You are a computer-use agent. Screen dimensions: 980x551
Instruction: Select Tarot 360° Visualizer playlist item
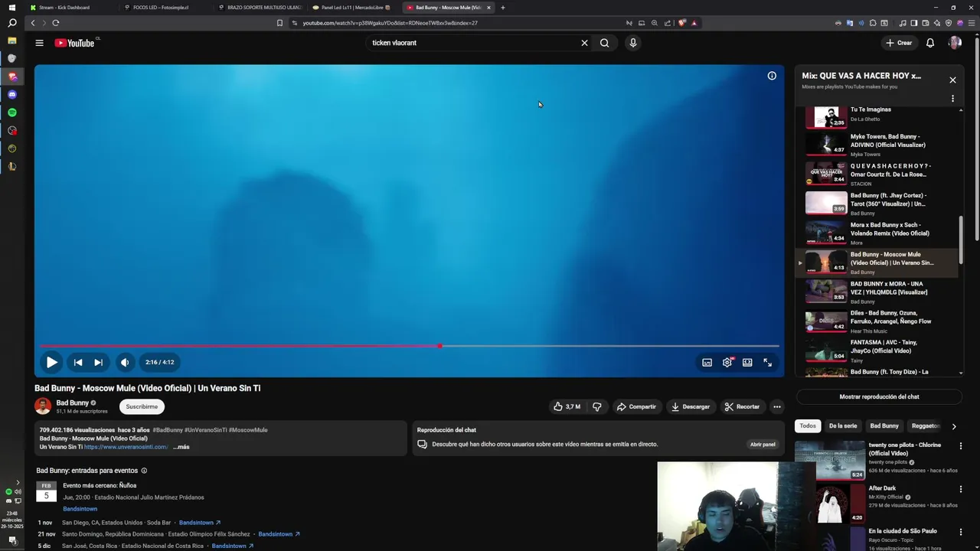(x=878, y=203)
